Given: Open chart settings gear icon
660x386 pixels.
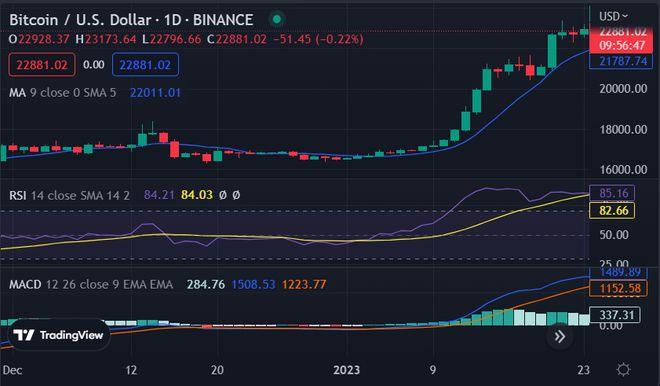Looking at the screenshot, I should 623,370.
